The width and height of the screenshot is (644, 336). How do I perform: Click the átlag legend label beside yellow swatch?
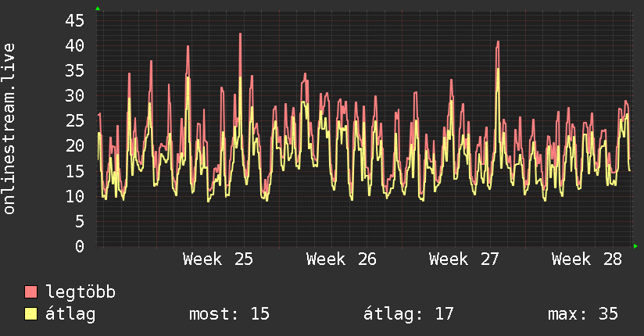[x=70, y=314]
